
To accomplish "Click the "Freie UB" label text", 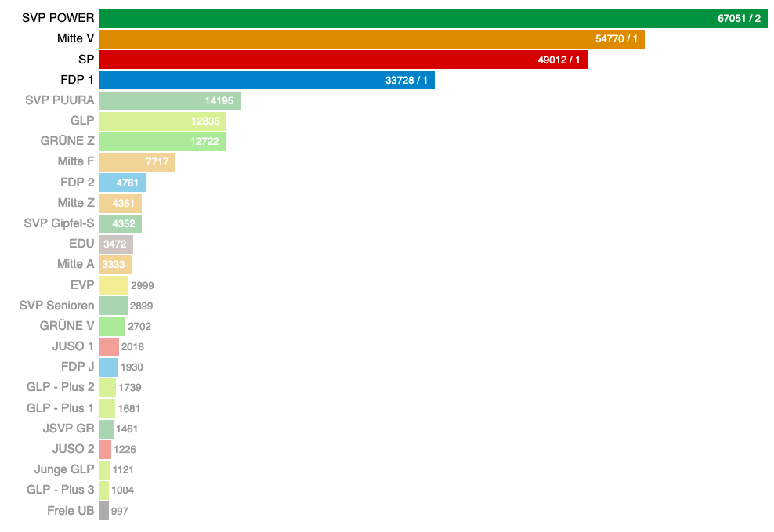I will click(x=71, y=511).
